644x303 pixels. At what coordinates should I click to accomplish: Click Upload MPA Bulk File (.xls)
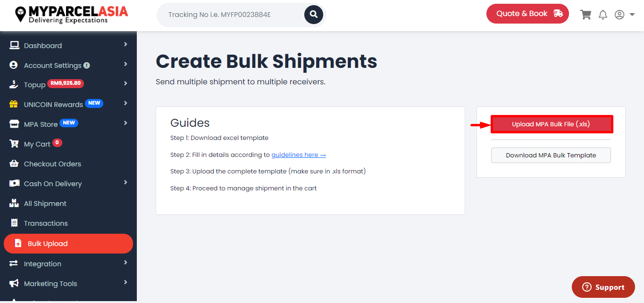551,124
